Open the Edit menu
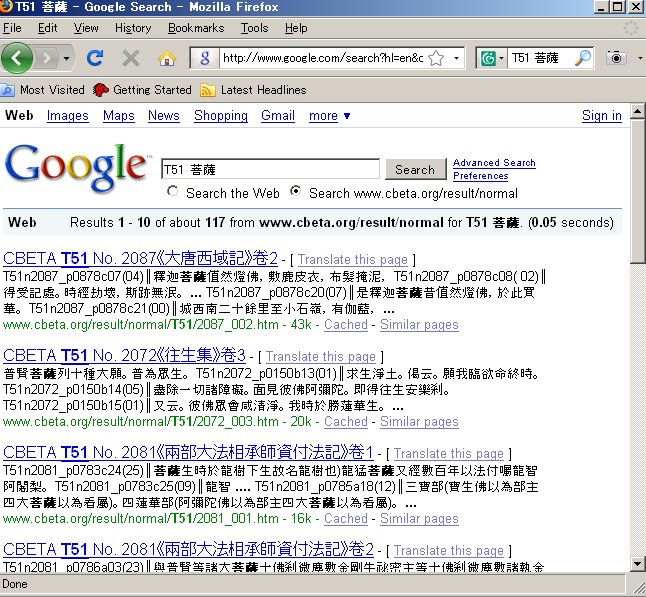This screenshot has height=597, width=646. tap(47, 28)
